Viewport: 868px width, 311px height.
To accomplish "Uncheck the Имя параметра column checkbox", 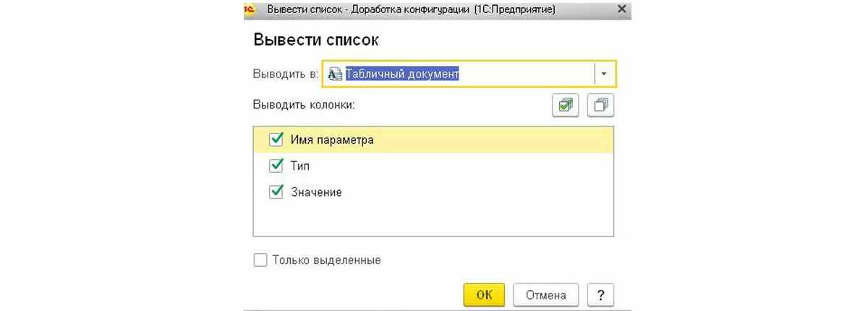I will (x=276, y=140).
